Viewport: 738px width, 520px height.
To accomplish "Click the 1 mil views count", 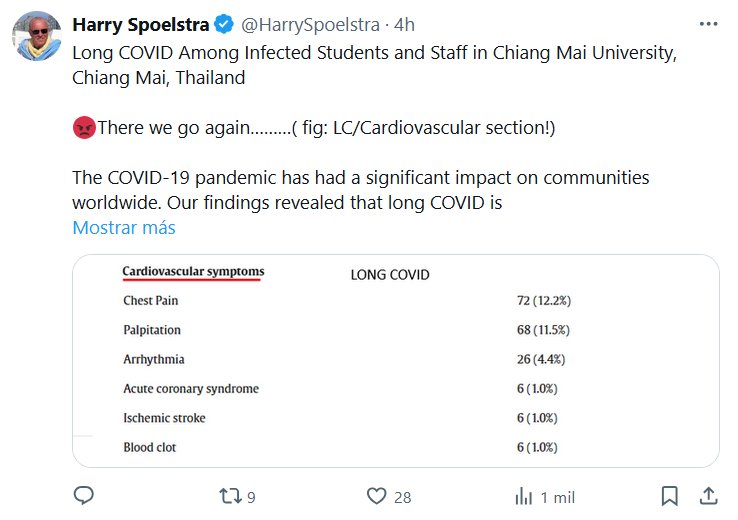I will [557, 497].
